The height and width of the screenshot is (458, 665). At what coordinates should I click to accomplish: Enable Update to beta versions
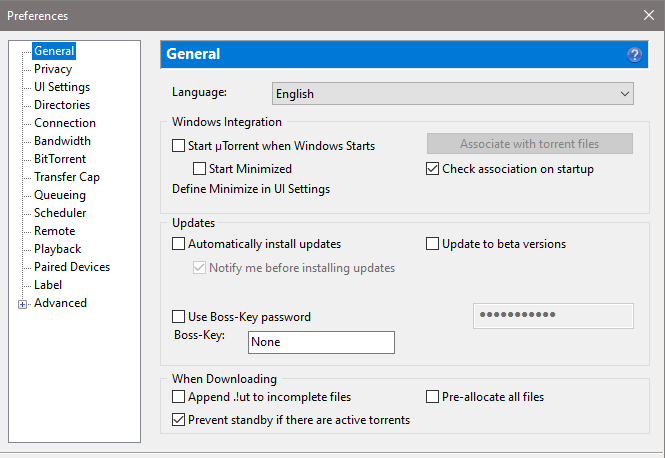click(433, 244)
